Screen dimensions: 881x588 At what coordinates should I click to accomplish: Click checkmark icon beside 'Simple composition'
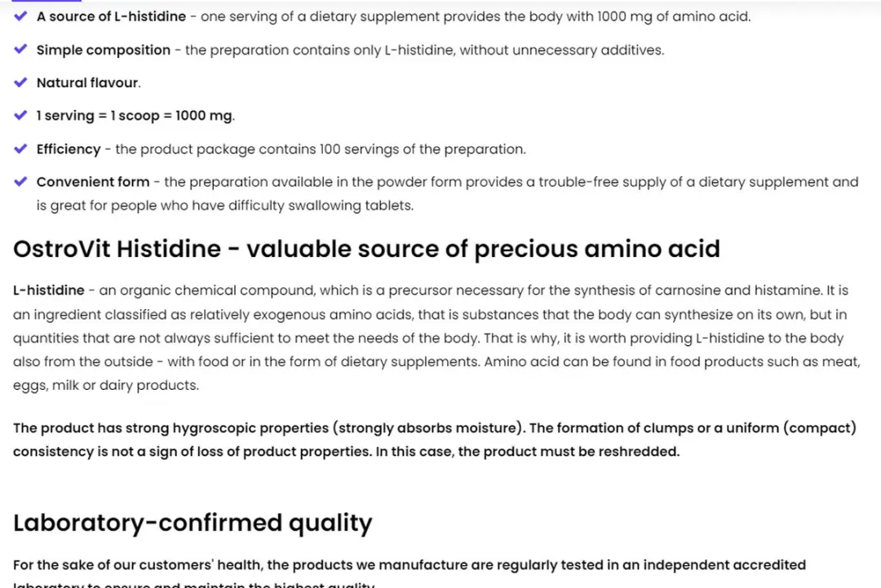coord(20,50)
